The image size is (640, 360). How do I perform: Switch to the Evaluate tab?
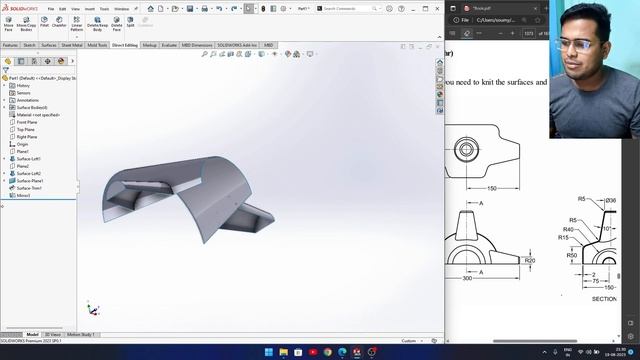click(x=169, y=45)
